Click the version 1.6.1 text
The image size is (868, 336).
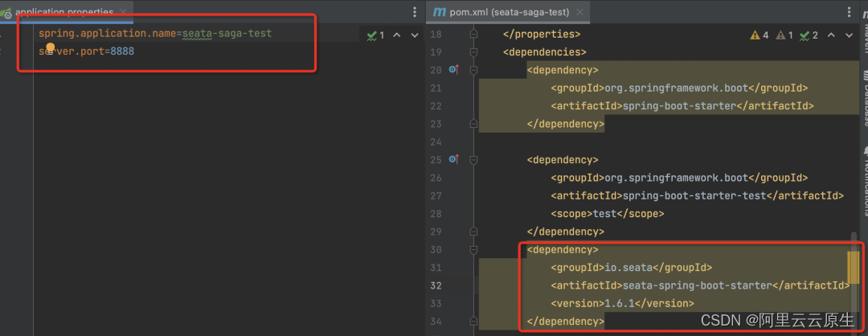tap(619, 303)
